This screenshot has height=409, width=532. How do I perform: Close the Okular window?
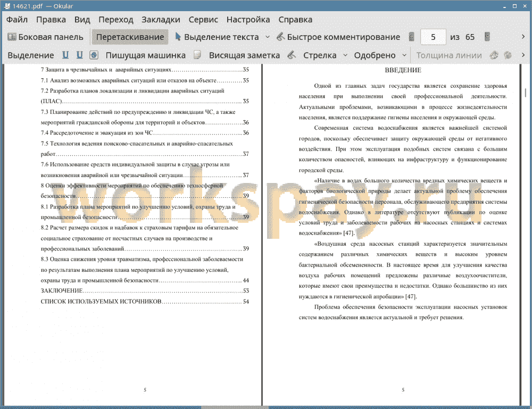525,6
